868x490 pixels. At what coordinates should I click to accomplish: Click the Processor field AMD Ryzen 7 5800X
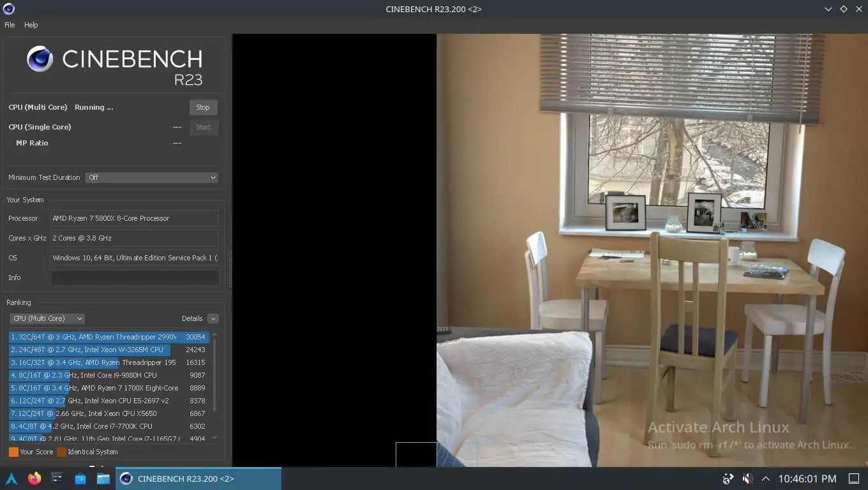click(135, 218)
